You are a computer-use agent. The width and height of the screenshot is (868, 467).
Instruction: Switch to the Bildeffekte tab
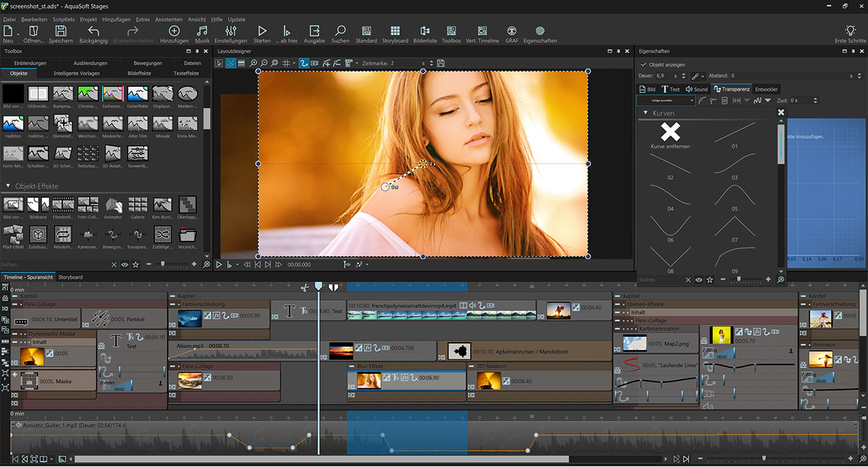(139, 73)
